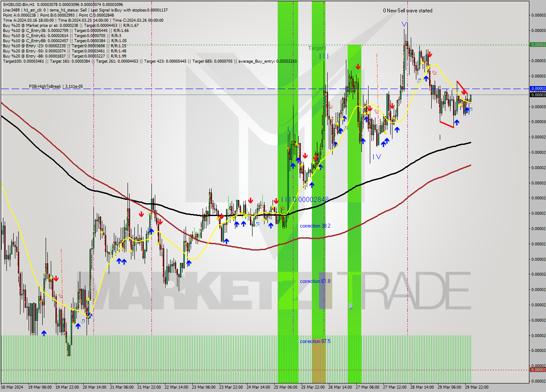The height and width of the screenshot is (392, 546).
Task: Click the '21 Mar 22:00' time label
Action: tap(149, 387)
